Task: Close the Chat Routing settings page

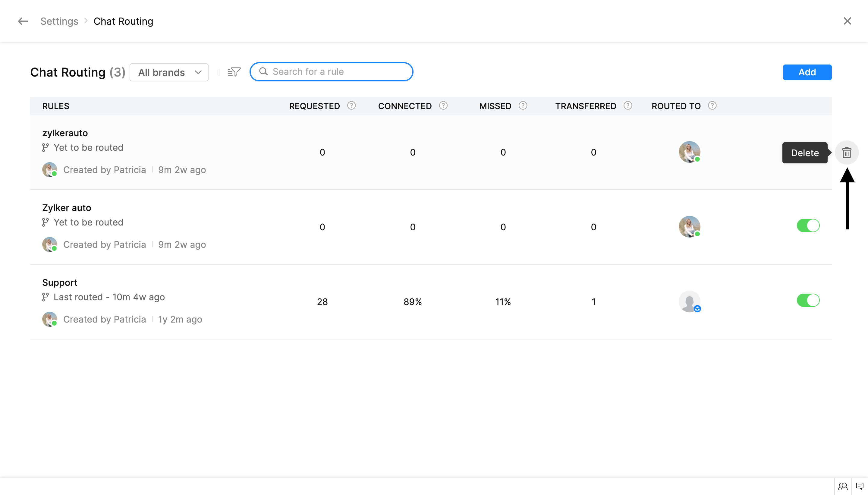Action: point(847,21)
